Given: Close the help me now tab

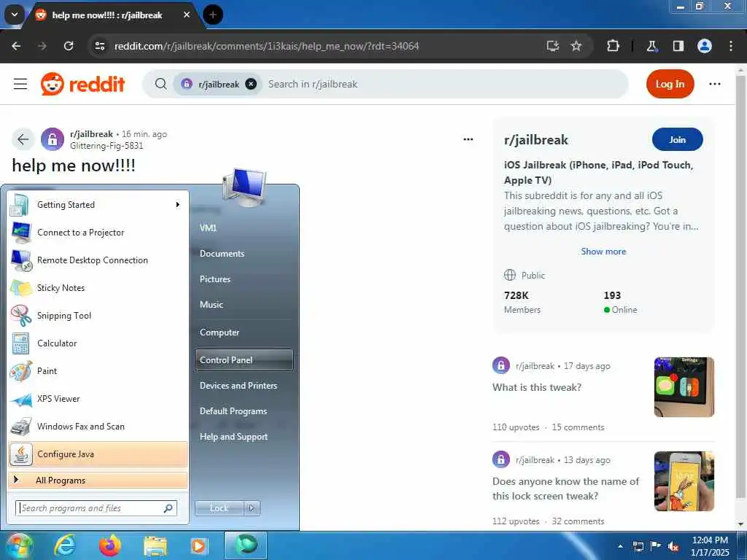Looking at the screenshot, I should click(x=187, y=15).
